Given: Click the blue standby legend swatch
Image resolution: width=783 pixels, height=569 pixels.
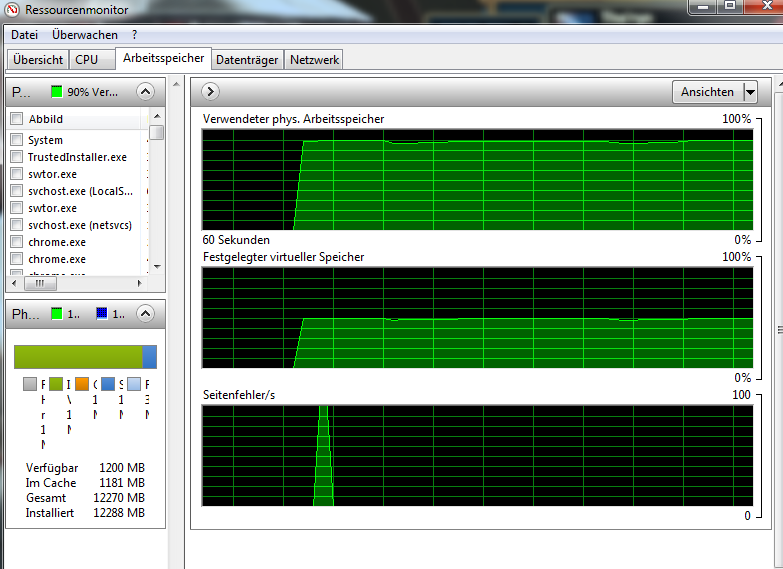Looking at the screenshot, I should [108, 384].
